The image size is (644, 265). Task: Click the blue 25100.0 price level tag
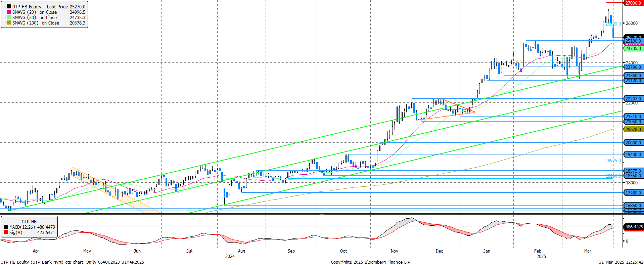tap(633, 41)
